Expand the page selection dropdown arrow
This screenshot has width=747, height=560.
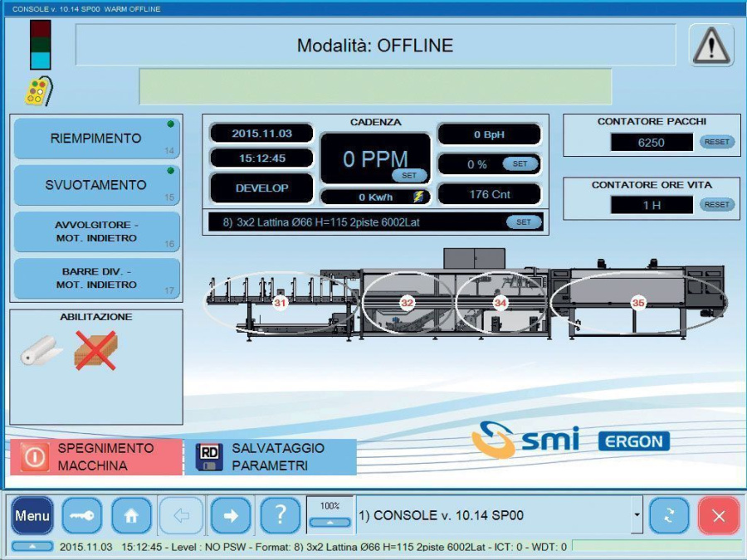pyautogui.click(x=637, y=516)
